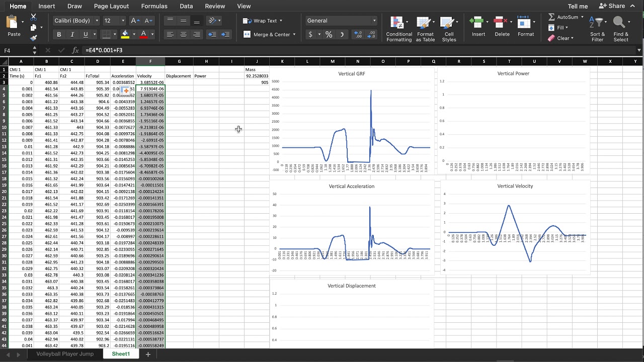
Task: Add a new sheet with plus button
Action: tap(148, 354)
